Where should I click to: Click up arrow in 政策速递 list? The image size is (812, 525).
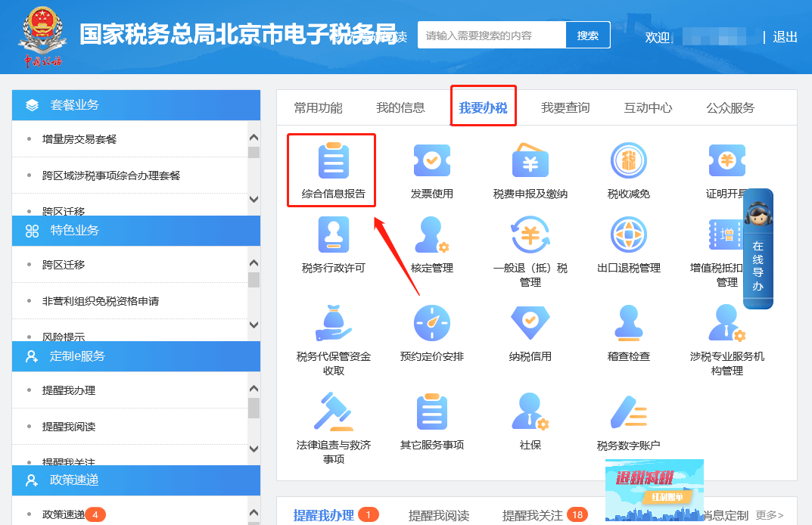[254, 513]
